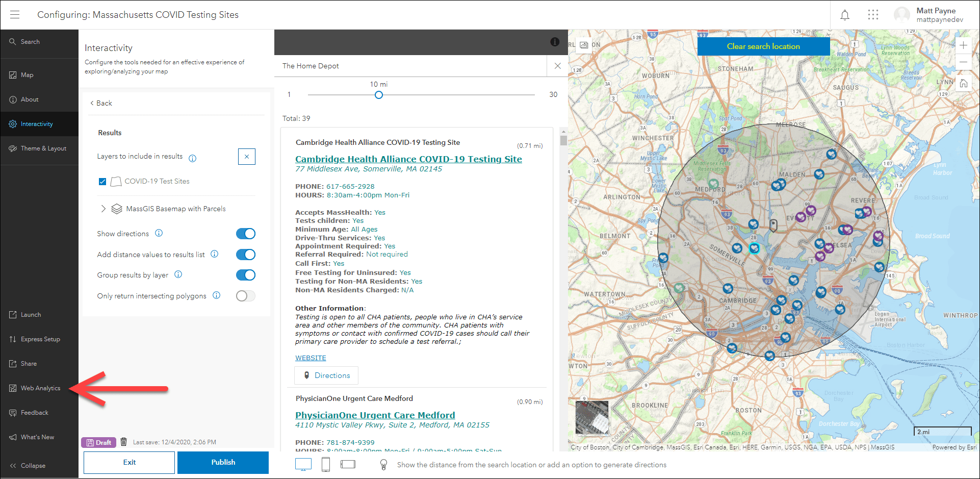Click the Draft status badge
Screen dimensions: 980x479
coord(98,442)
